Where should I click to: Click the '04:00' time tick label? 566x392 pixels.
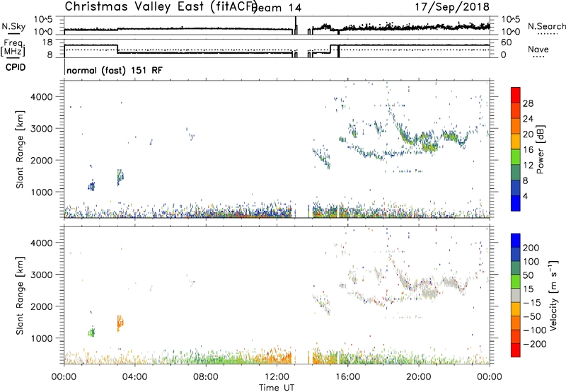point(134,377)
